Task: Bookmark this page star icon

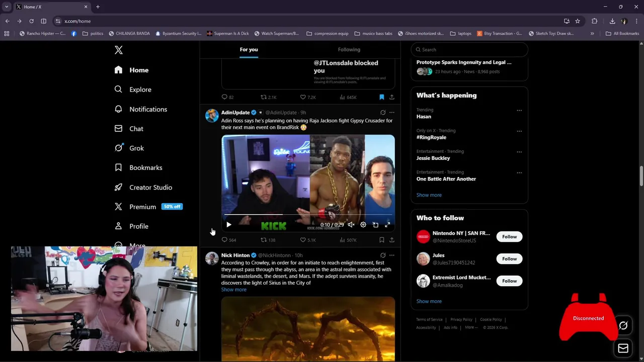Action: [578, 21]
